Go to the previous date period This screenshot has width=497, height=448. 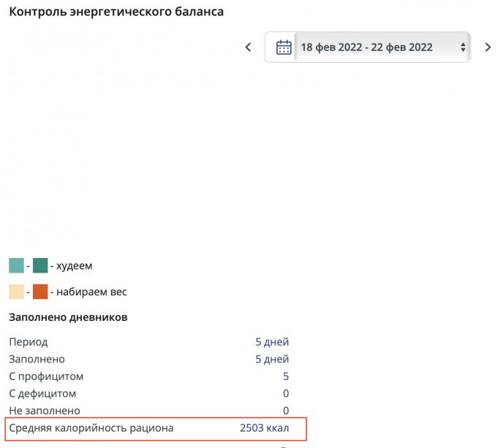pos(248,48)
